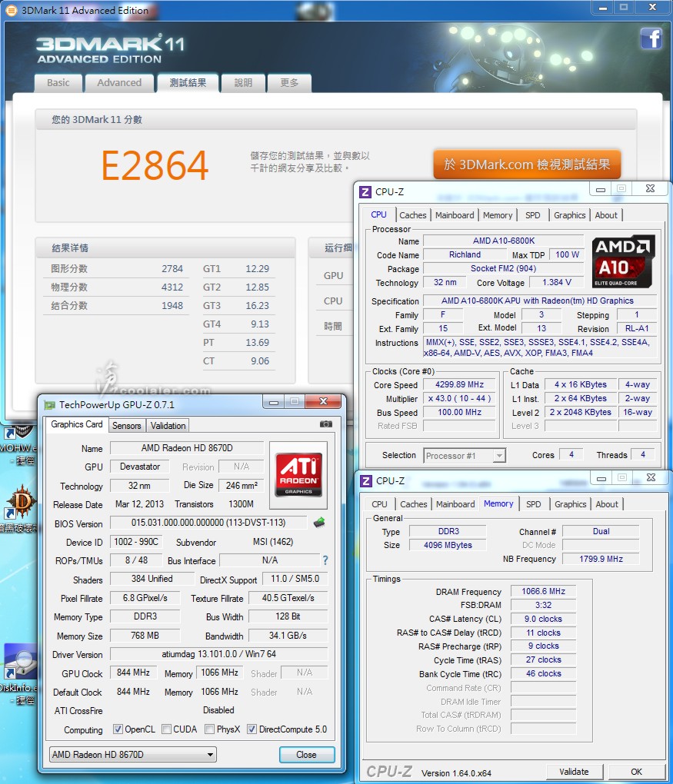Click the physics score value 4312

[x=172, y=287]
